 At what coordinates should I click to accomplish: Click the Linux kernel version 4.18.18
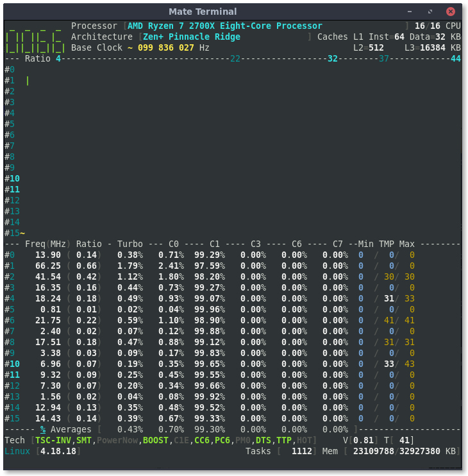(58, 452)
